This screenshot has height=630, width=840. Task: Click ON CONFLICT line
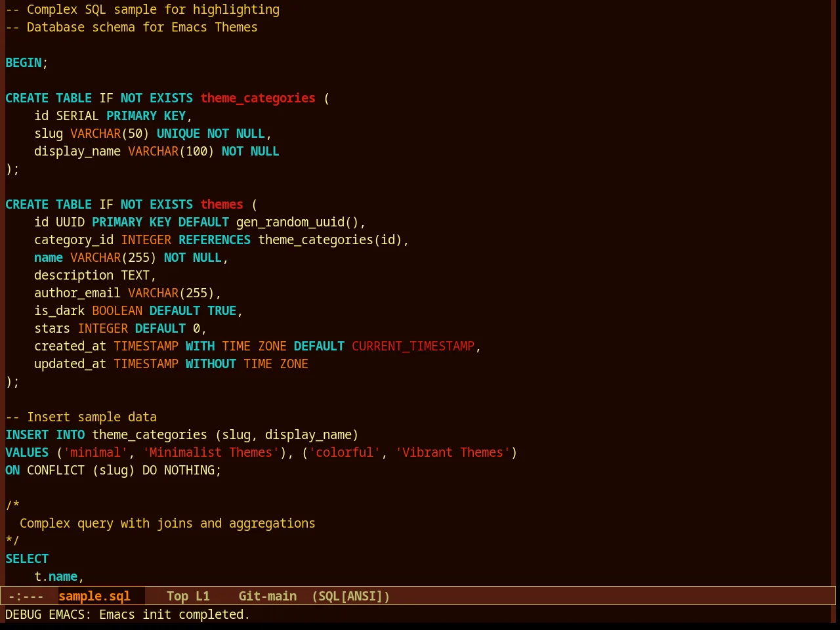point(114,470)
